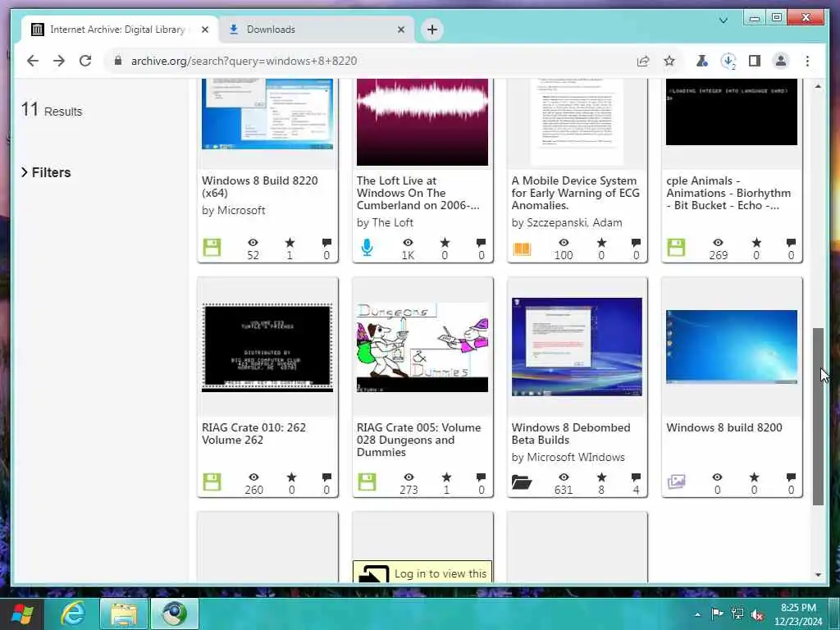Click the views eye icon on Debombed Beta Builds card

(x=564, y=477)
